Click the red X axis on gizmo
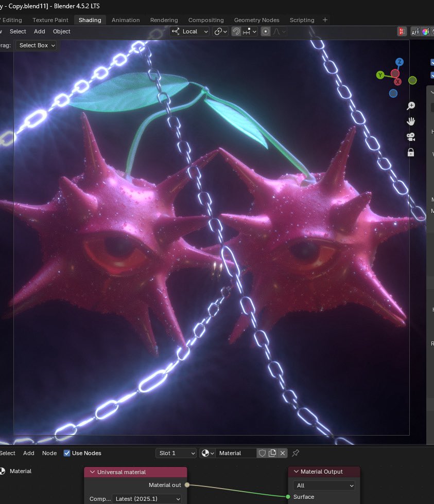This screenshot has width=434, height=504. coord(397,82)
